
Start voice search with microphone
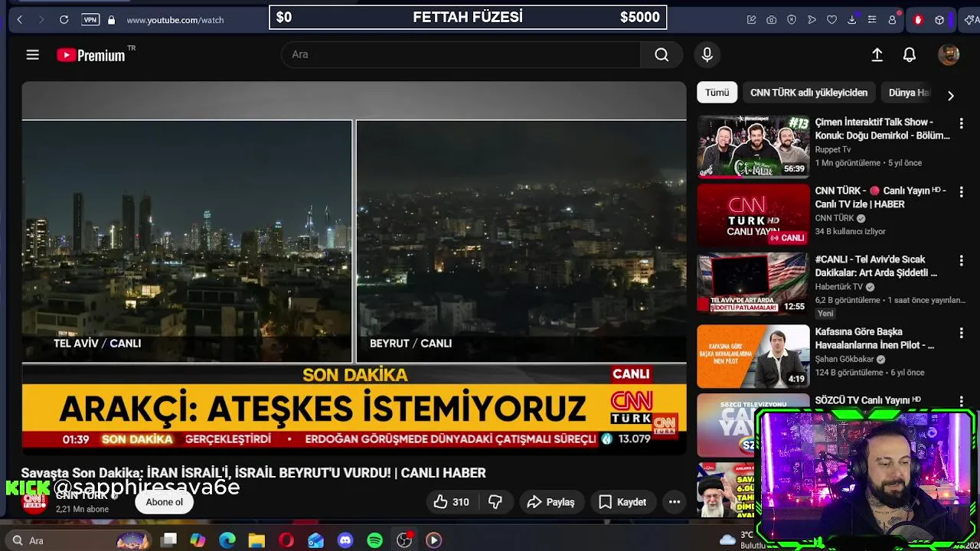coord(707,54)
